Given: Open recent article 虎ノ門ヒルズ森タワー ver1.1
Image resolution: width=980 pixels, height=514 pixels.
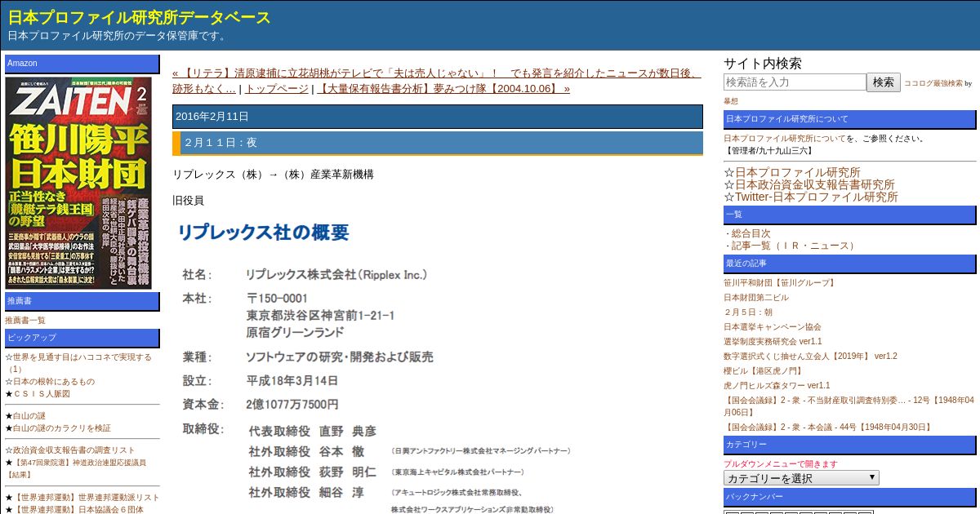Looking at the screenshot, I should click(x=777, y=385).
